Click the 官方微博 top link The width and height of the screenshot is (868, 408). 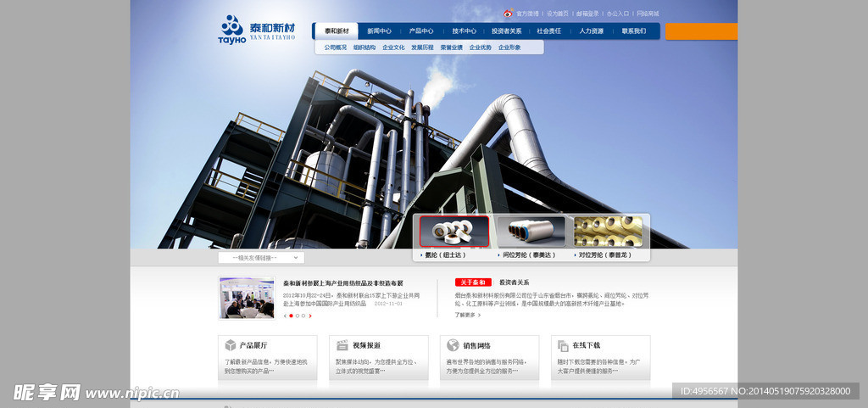(x=527, y=14)
